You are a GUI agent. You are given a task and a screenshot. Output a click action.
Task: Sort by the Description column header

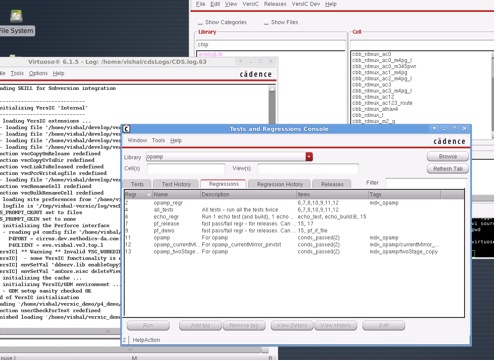[249, 194]
